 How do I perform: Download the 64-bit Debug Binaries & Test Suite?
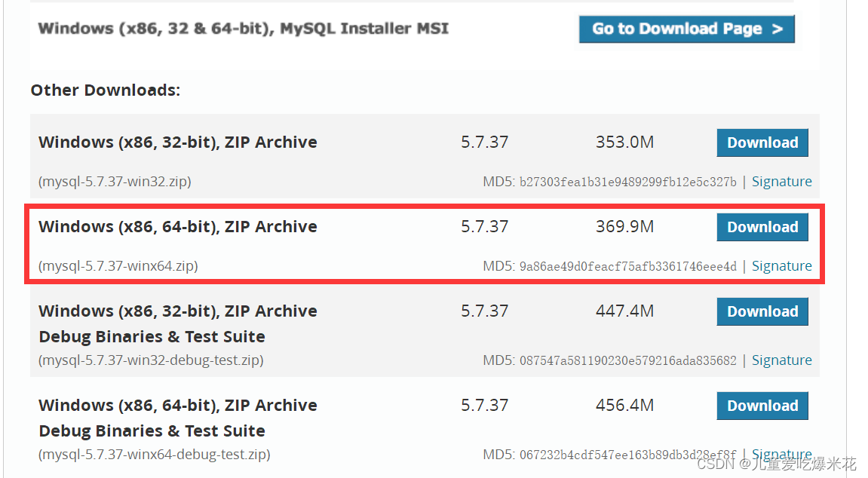tap(762, 406)
